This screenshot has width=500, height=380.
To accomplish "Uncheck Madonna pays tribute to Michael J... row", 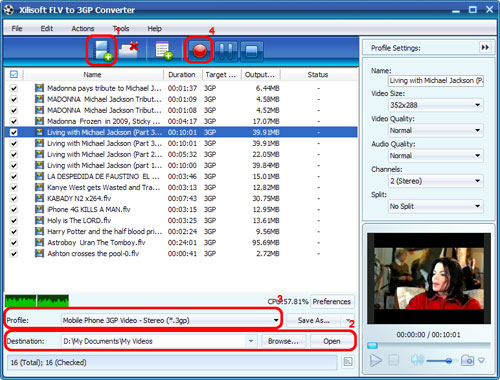I will pyautogui.click(x=14, y=88).
